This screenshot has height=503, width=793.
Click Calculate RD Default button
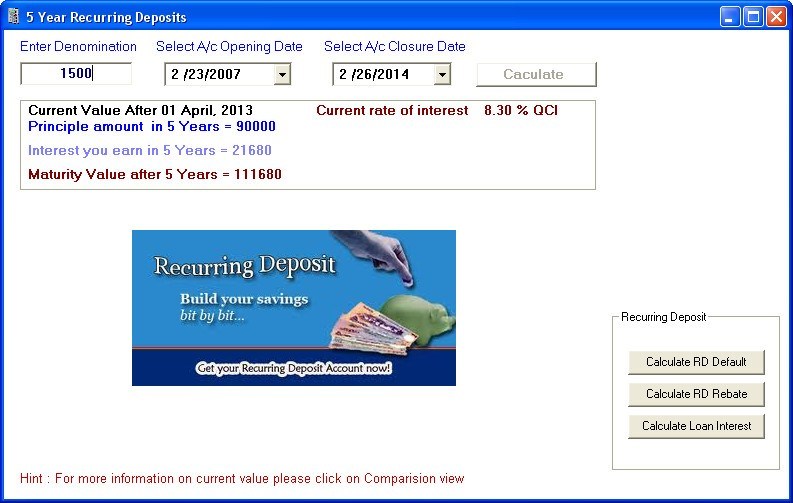(x=695, y=362)
